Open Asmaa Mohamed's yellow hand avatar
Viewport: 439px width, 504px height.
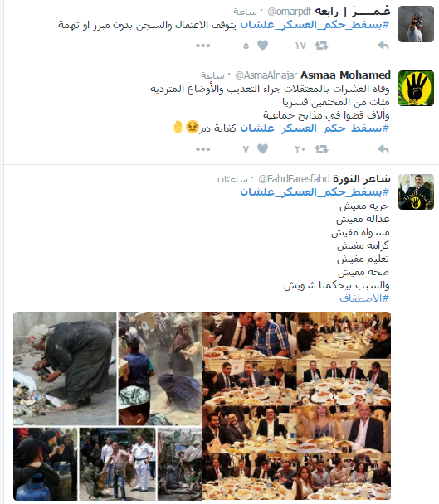pos(416,89)
